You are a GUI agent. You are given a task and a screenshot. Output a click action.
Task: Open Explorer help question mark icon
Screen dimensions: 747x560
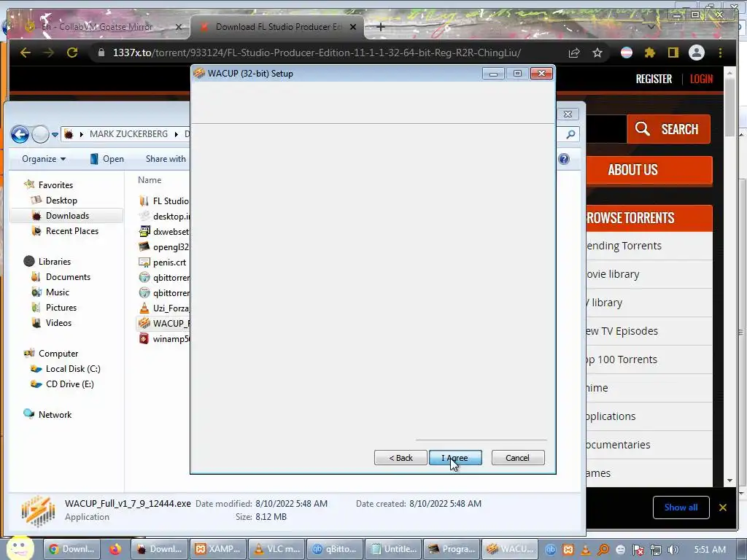(x=564, y=159)
